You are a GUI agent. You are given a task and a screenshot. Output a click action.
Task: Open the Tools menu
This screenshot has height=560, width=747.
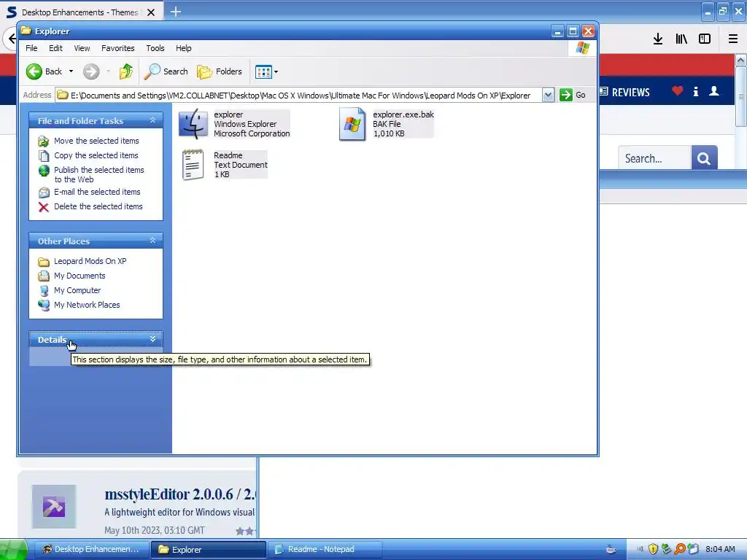(x=155, y=48)
